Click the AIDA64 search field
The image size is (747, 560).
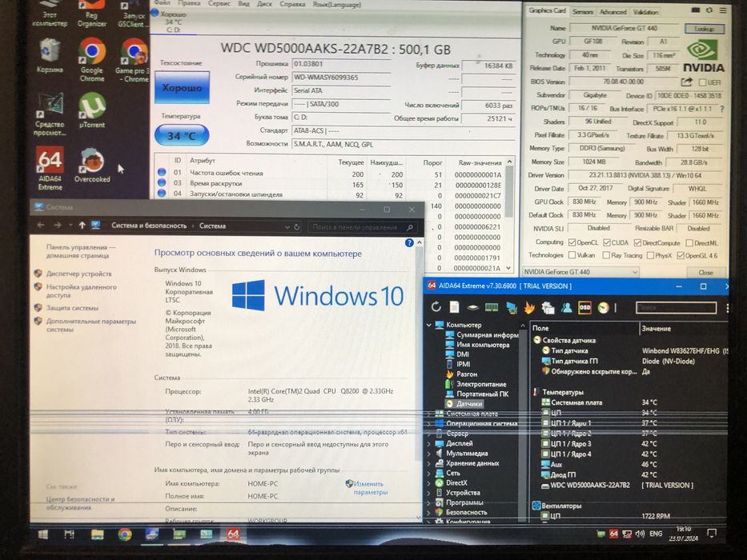676,308
